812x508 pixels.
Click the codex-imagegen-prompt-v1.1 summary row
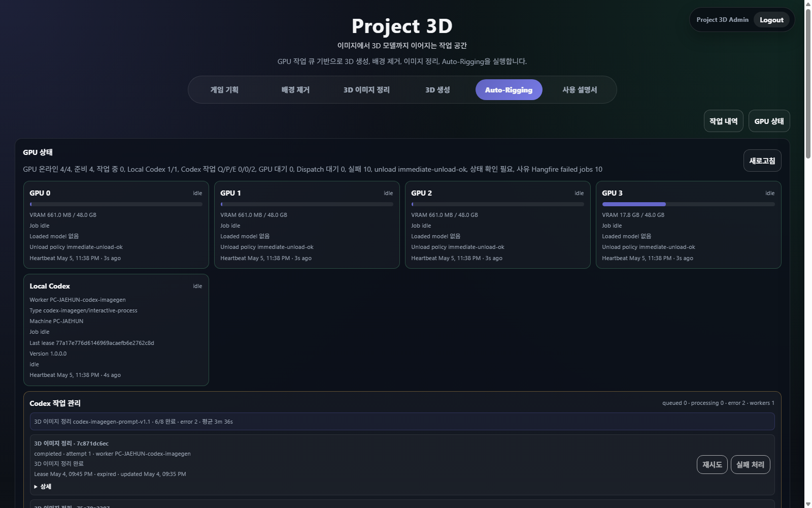click(x=402, y=422)
